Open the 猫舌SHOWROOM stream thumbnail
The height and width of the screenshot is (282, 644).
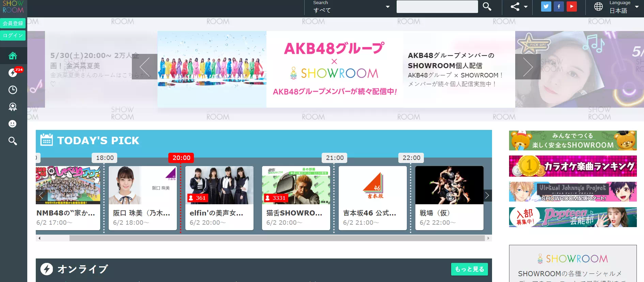click(x=296, y=185)
